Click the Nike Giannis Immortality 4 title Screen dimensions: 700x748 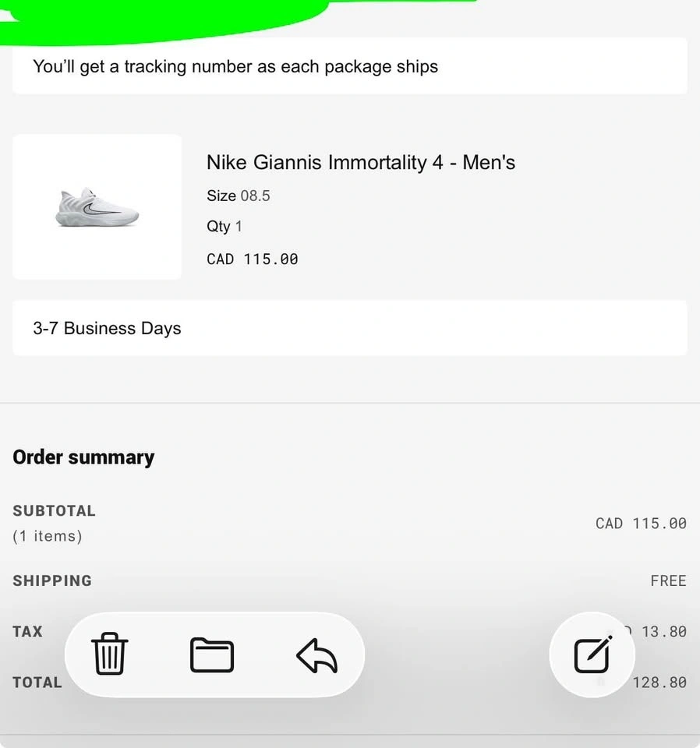click(x=360, y=162)
